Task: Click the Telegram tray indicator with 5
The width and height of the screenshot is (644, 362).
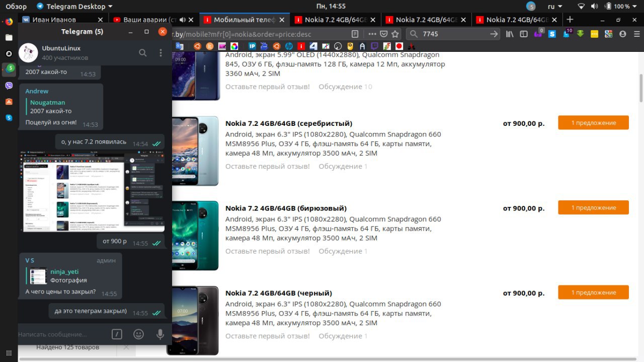Action: (x=531, y=7)
